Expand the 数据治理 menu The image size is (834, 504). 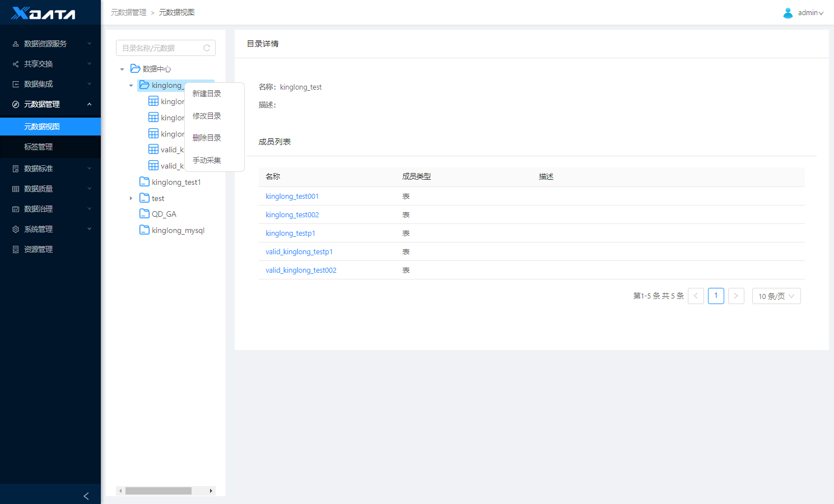89,209
